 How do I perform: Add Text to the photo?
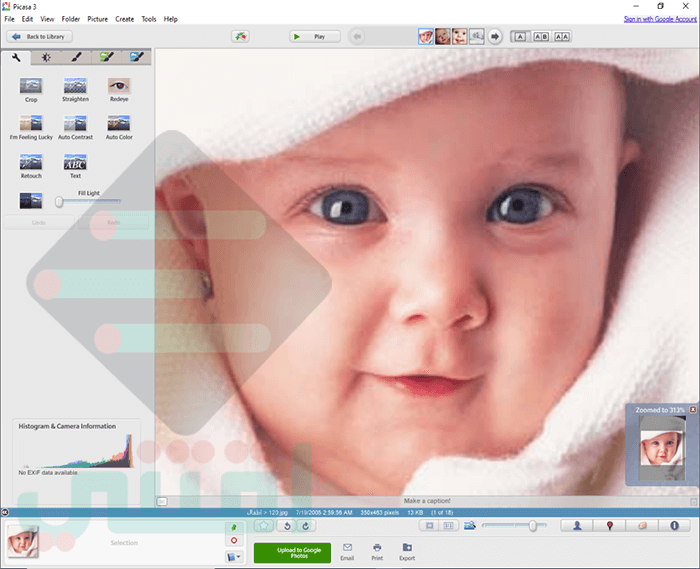[x=75, y=166]
